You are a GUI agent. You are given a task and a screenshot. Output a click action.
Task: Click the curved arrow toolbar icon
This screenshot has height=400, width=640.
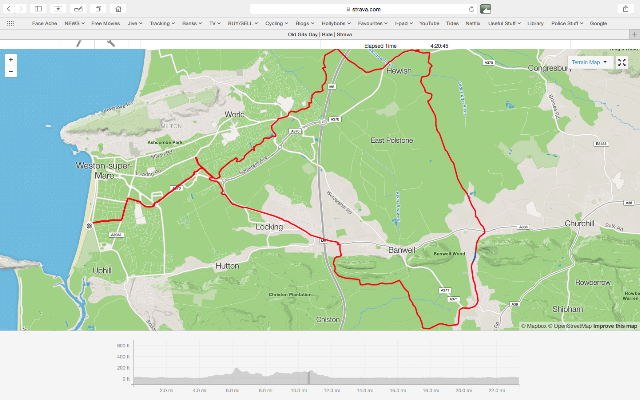[x=98, y=9]
